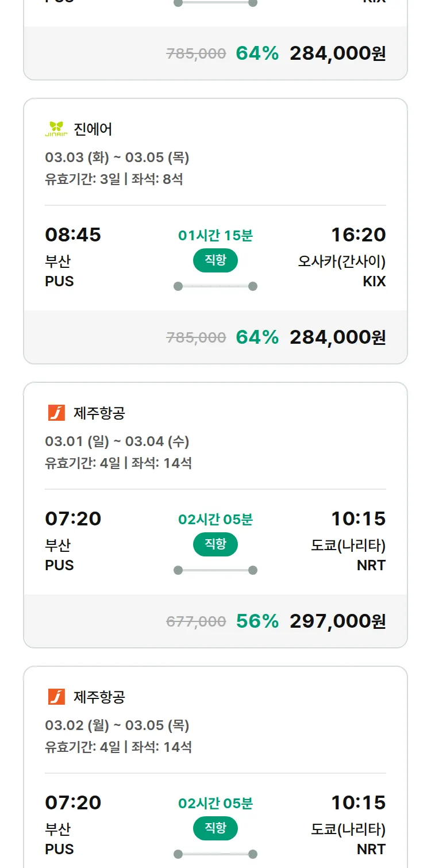This screenshot has height=868, width=431.
Task: Click 03.02 (월) ~ 03.05 (목) date range
Action: click(x=117, y=725)
